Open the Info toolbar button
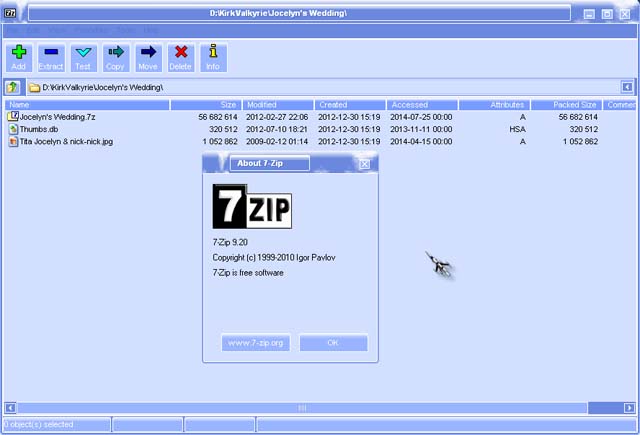The image size is (640, 435). tap(213, 58)
